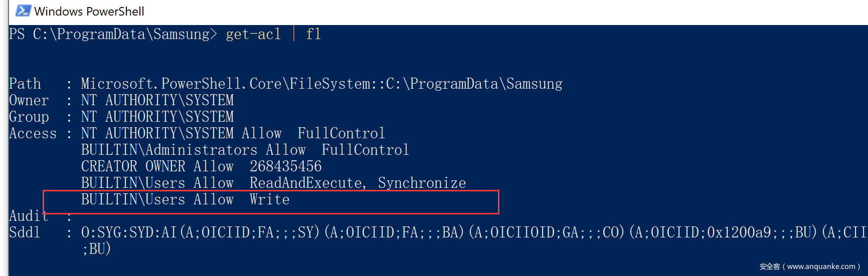Click the Owner field label
Viewport: 868px width, 276px height.
(29, 100)
